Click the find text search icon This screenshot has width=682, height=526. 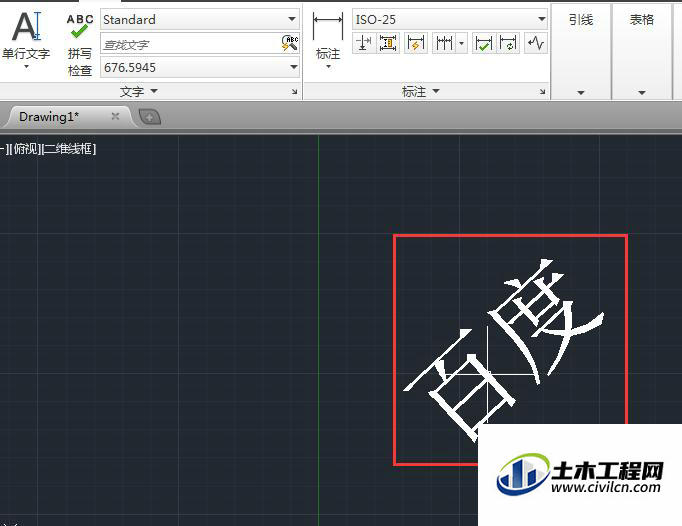(290, 44)
